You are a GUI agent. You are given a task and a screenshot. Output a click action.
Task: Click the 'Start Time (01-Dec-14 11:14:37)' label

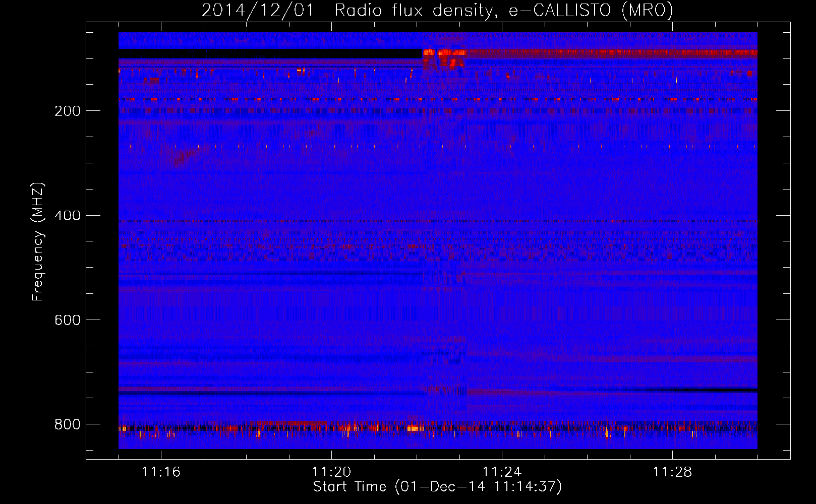click(x=437, y=487)
